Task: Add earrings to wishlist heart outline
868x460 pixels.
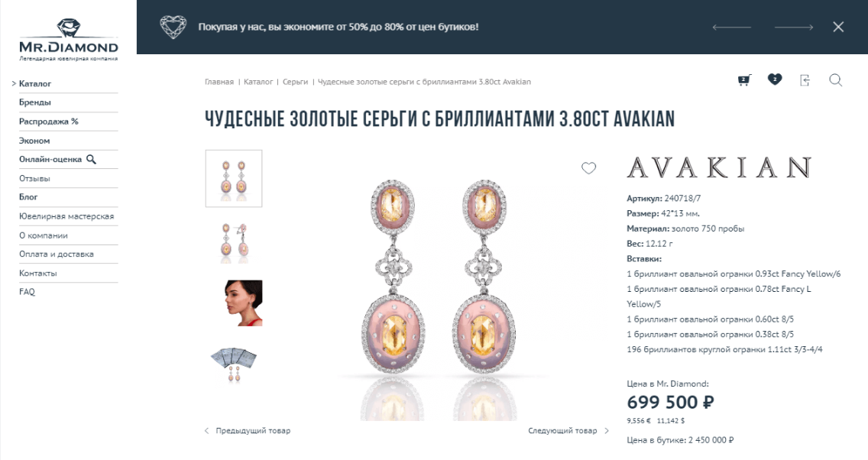Action: click(588, 168)
